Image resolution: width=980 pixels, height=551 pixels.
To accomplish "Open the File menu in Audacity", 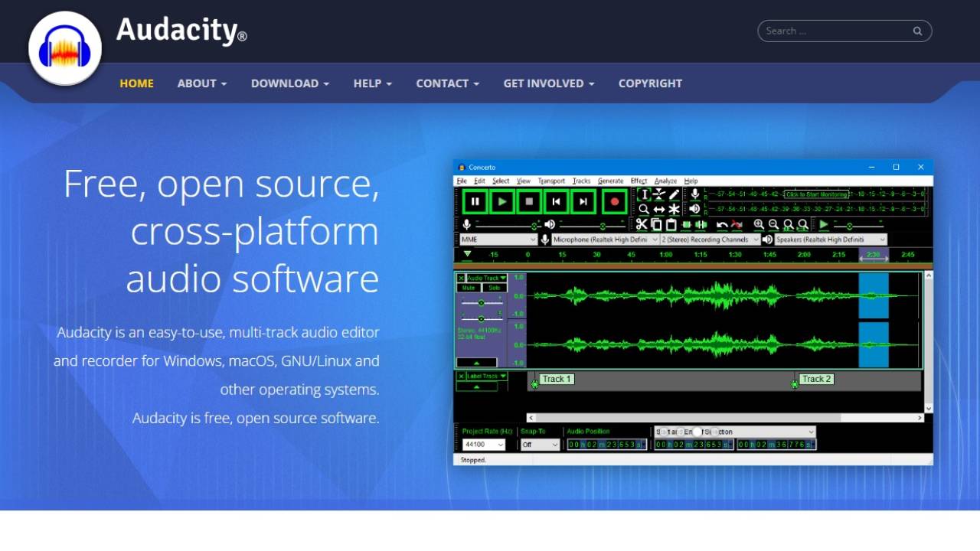I will (x=462, y=181).
